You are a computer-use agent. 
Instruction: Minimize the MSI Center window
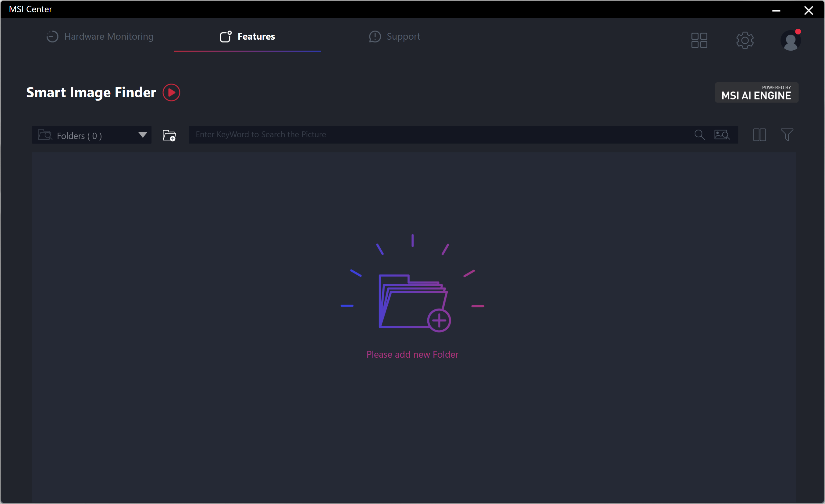(776, 10)
